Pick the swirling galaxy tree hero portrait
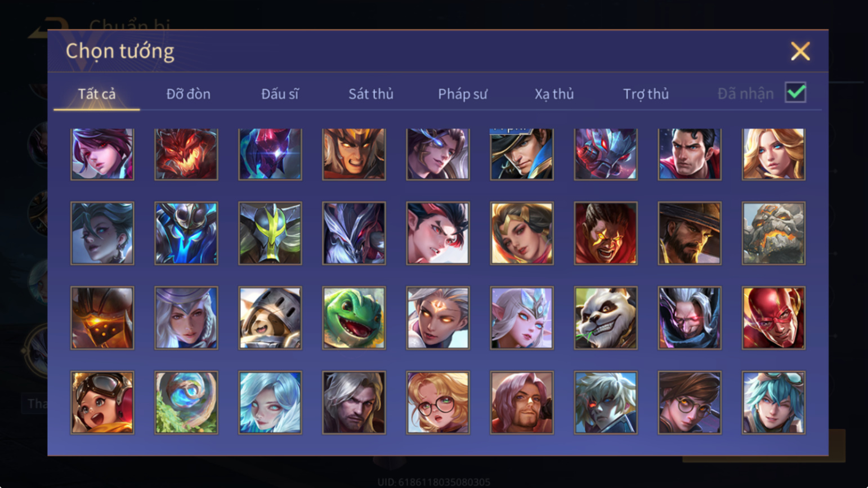 pyautogui.click(x=186, y=402)
